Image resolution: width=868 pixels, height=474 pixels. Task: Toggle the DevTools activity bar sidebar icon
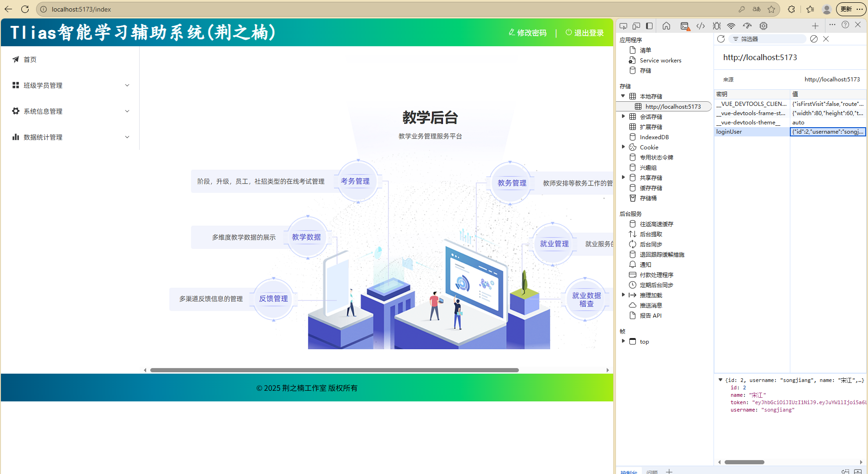click(x=649, y=26)
